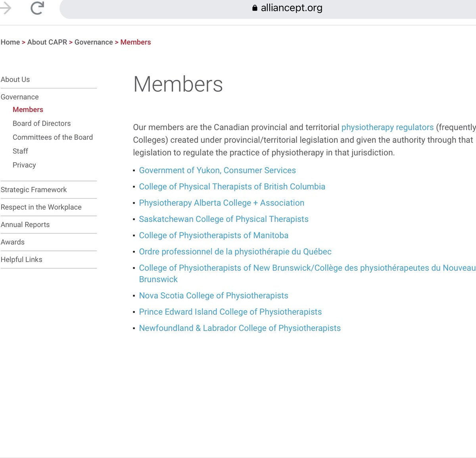Open Governance breadcrumb link
476x458 pixels.
coord(94,42)
